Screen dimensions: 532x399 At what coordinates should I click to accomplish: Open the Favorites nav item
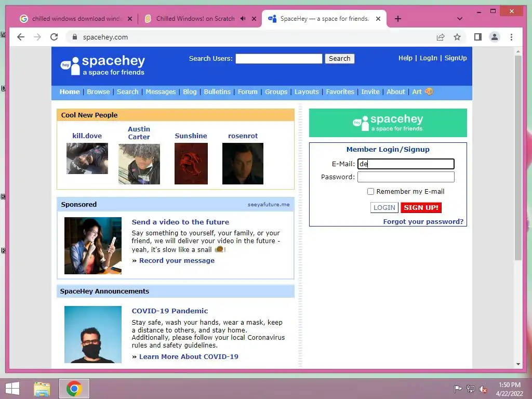[340, 91]
